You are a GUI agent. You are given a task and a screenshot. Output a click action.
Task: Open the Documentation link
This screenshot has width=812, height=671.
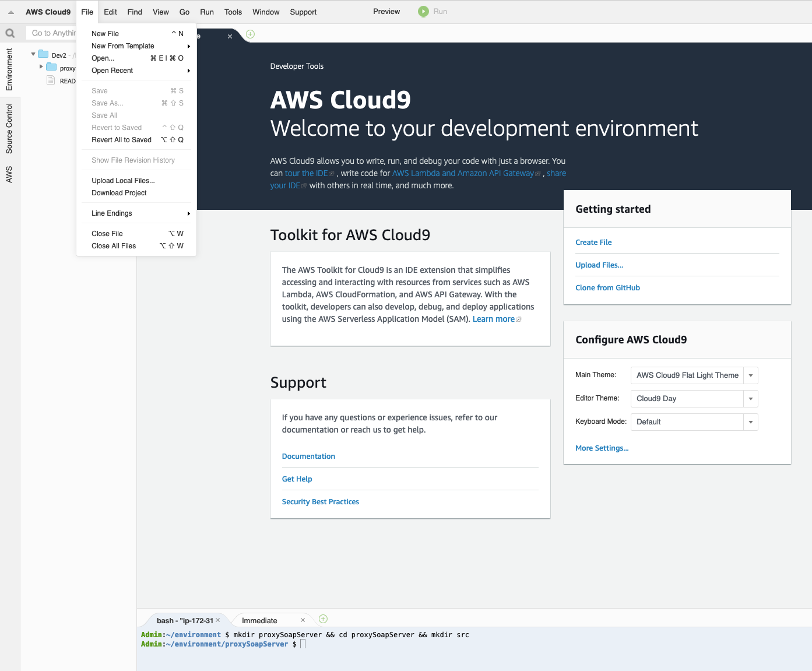coord(308,456)
